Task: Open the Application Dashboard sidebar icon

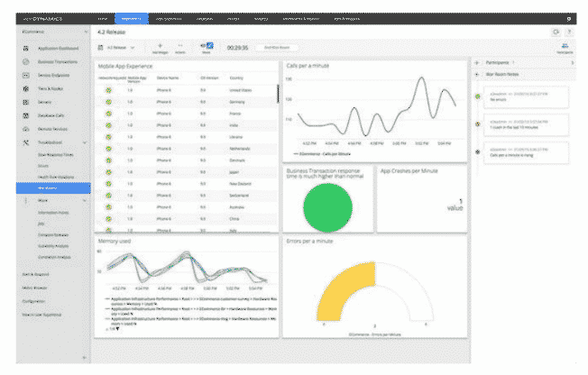Action: 26,49
